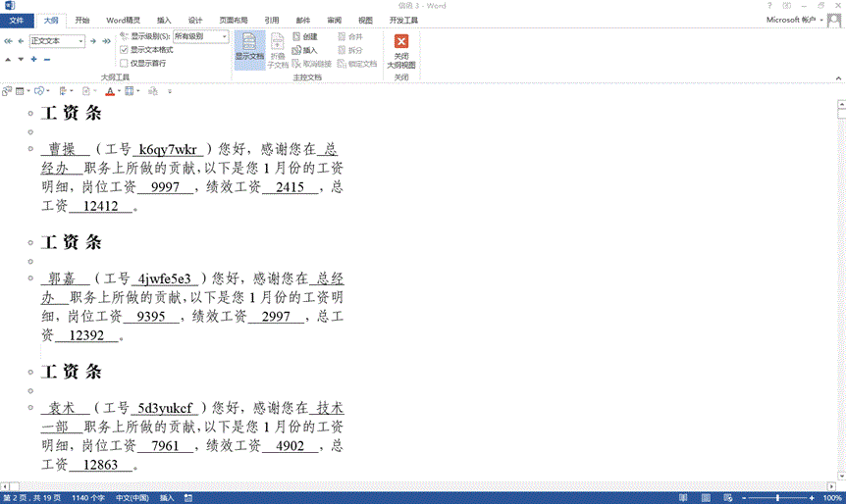Click the font color 'A' icon in quick toolbar

(x=109, y=91)
